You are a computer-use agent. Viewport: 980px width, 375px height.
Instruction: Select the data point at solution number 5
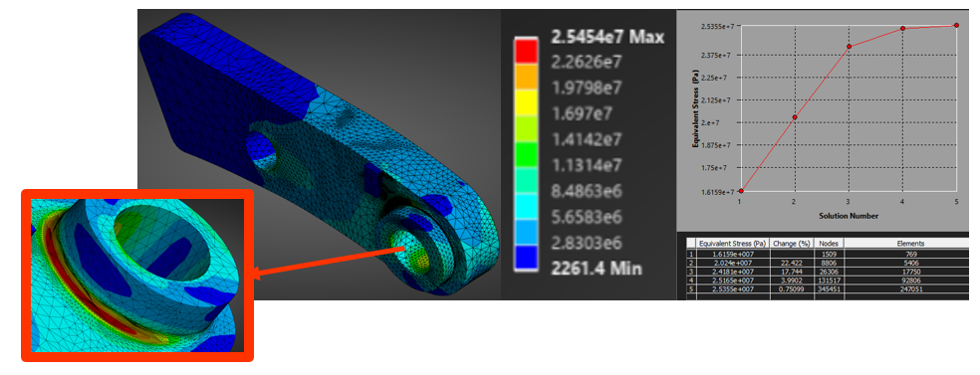click(x=957, y=25)
